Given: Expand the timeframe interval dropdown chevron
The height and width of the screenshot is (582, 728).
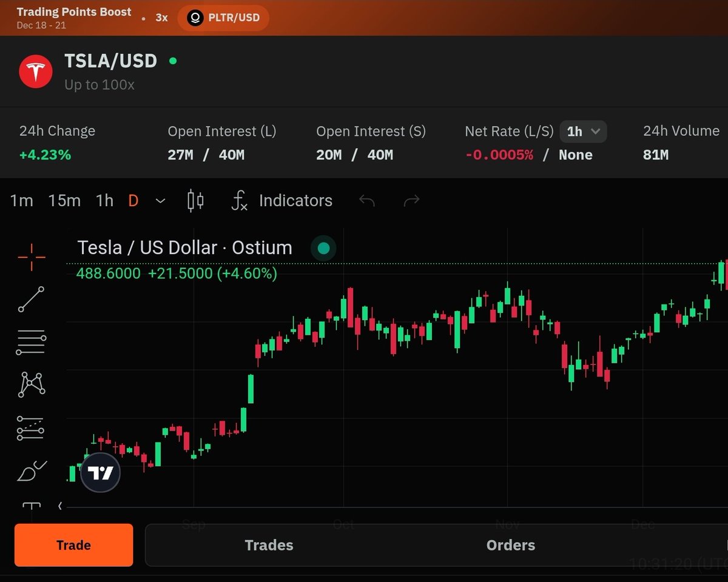Looking at the screenshot, I should point(160,201).
